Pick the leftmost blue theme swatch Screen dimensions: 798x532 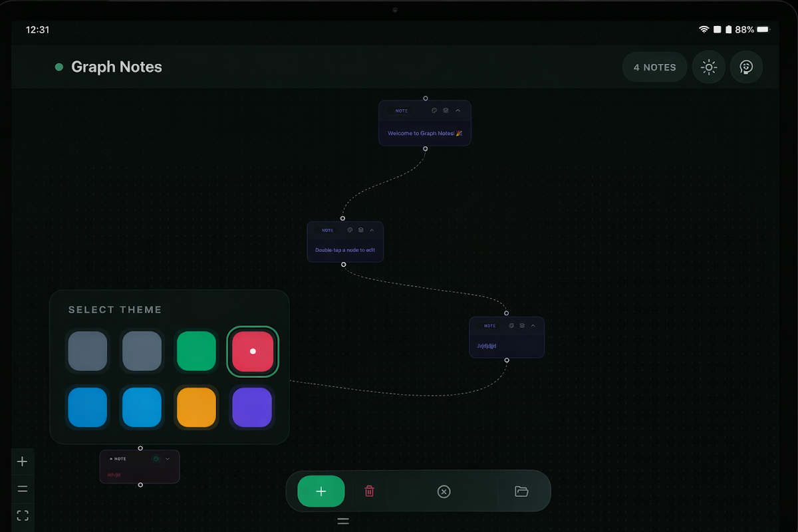click(88, 407)
